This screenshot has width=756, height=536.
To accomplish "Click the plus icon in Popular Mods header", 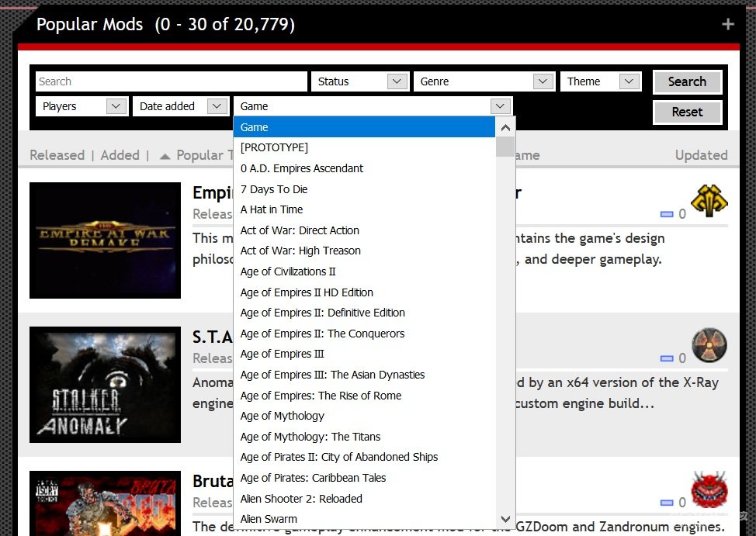I will coord(727,24).
